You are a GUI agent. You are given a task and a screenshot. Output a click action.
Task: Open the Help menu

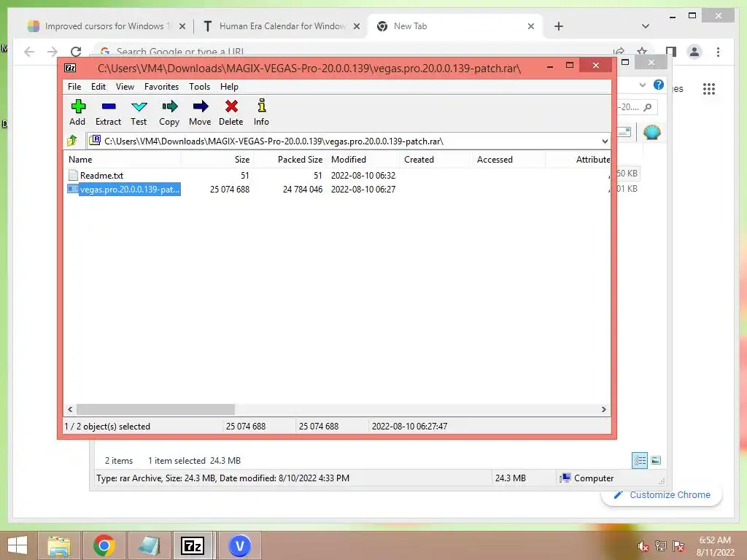click(x=229, y=87)
